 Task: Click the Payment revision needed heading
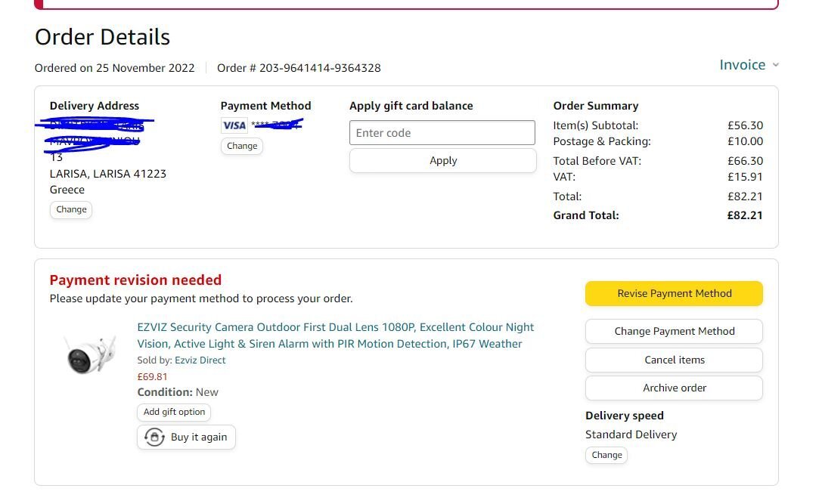point(136,280)
